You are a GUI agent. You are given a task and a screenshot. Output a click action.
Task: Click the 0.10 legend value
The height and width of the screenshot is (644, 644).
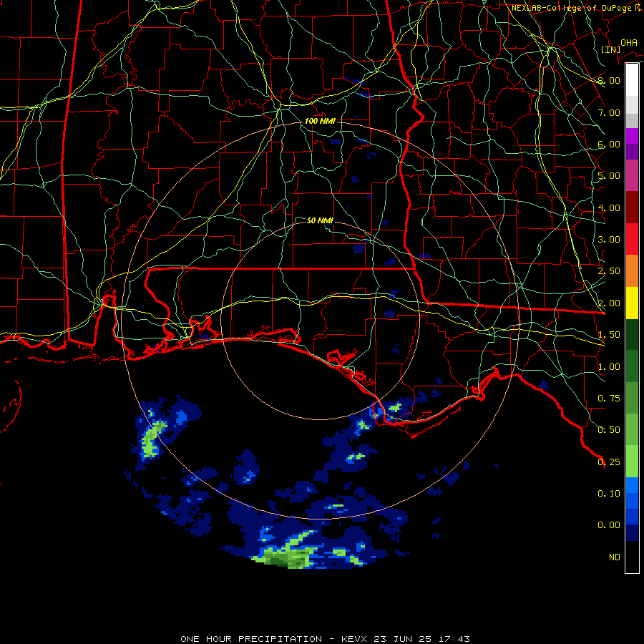[609, 494]
